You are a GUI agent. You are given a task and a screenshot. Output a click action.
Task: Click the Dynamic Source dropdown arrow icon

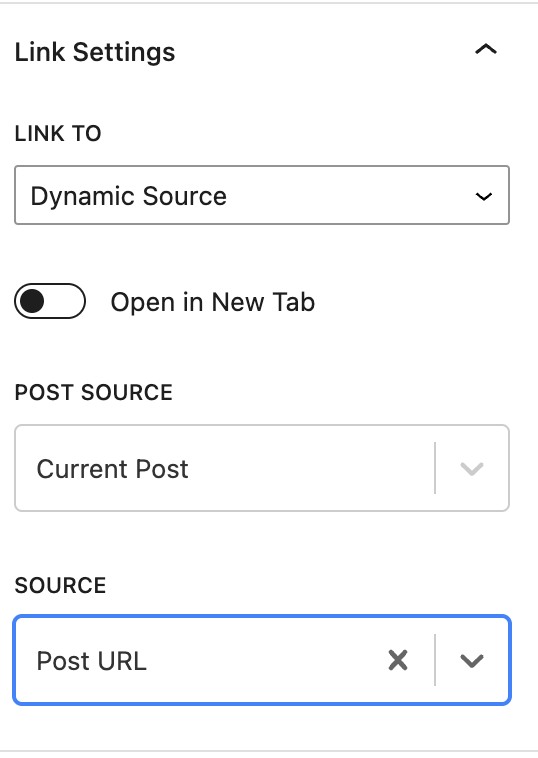(x=483, y=196)
